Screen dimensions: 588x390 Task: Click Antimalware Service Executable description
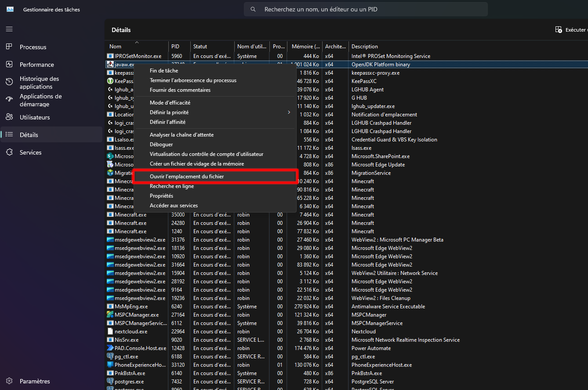(x=388, y=307)
